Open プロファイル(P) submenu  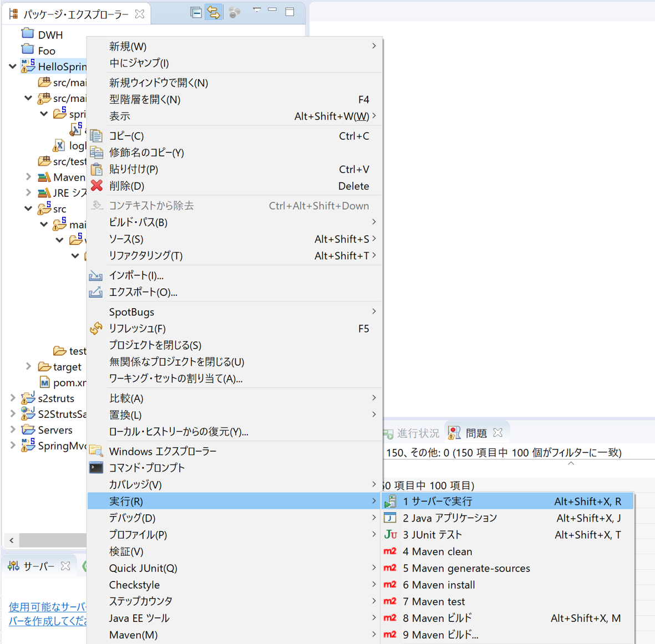235,534
